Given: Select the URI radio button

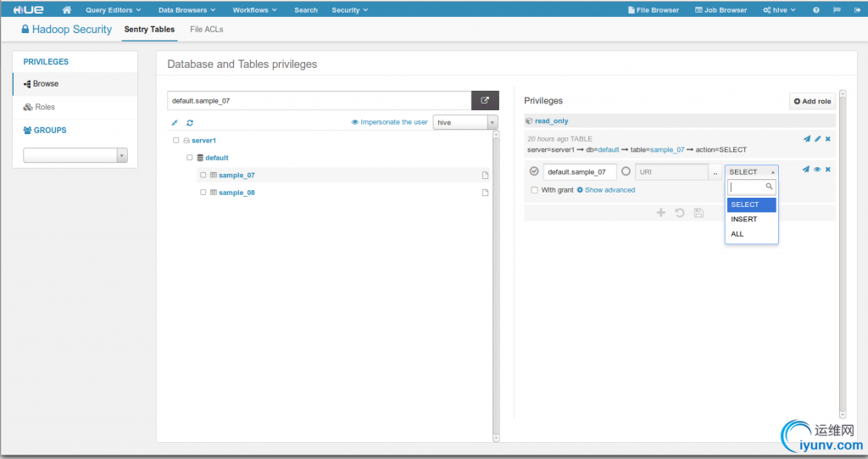Looking at the screenshot, I should pyautogui.click(x=626, y=171).
